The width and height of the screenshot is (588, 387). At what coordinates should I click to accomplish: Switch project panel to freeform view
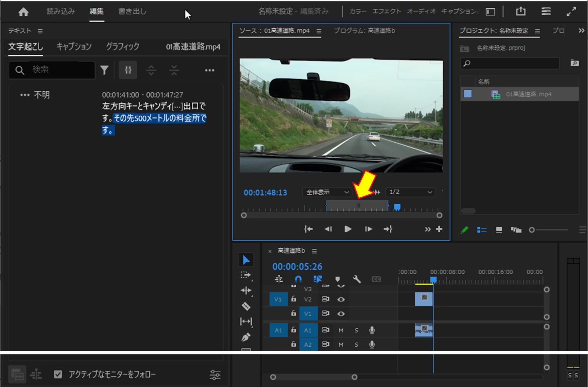click(x=516, y=230)
